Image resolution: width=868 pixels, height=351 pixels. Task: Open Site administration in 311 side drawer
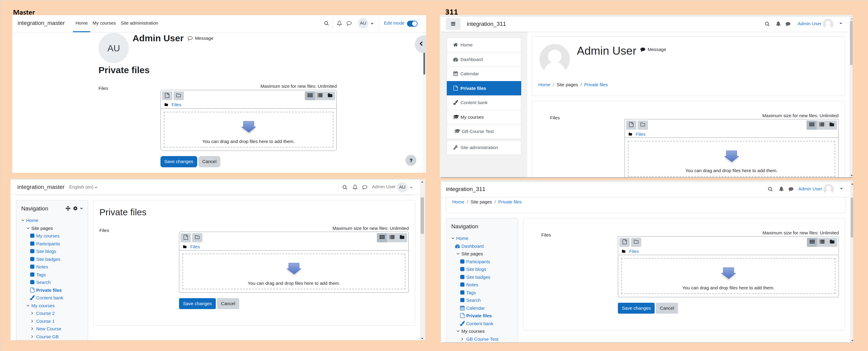[x=484, y=147]
